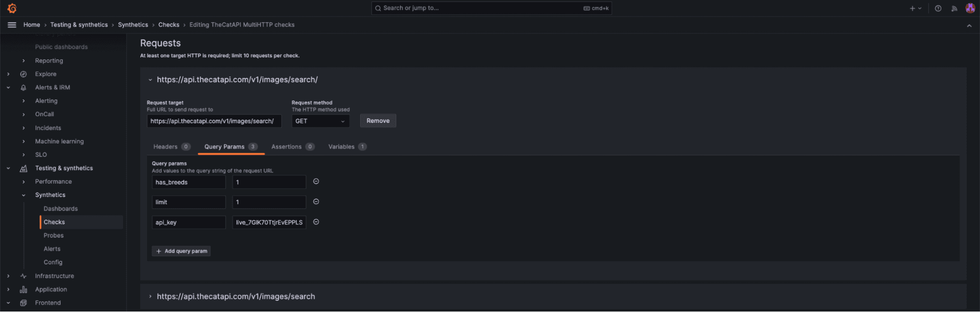Expand the Machine learning submenu
The image size is (980, 312).
(24, 142)
